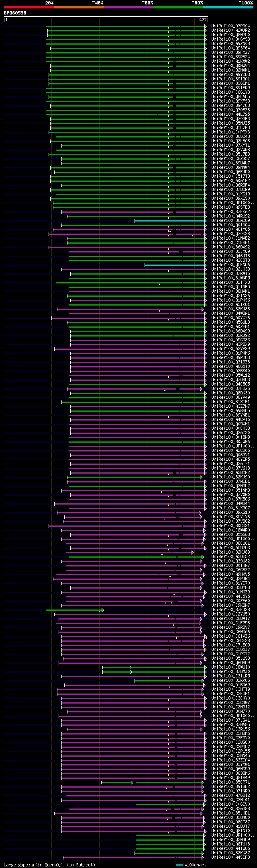
Task: Select the UniRef100_B7KAT5 label
Action: click(230, 274)
